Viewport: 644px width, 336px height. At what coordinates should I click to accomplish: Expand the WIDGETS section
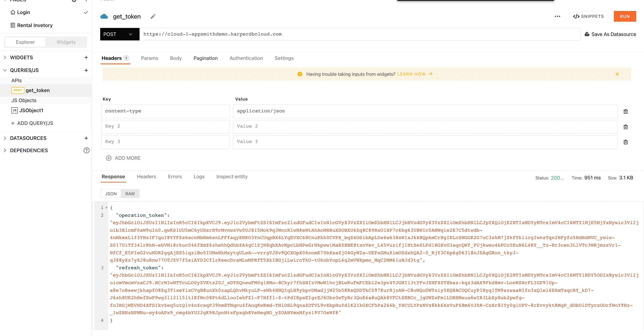(x=5, y=57)
